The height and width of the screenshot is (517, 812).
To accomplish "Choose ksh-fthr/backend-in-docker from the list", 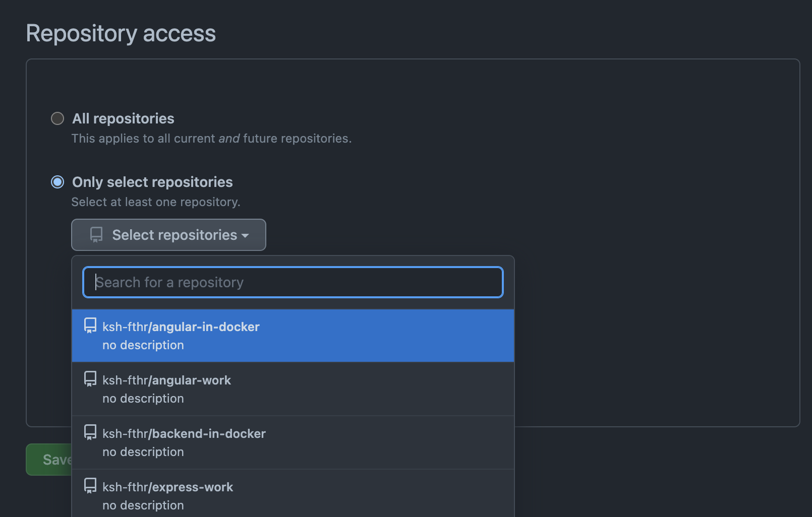I will 184,433.
